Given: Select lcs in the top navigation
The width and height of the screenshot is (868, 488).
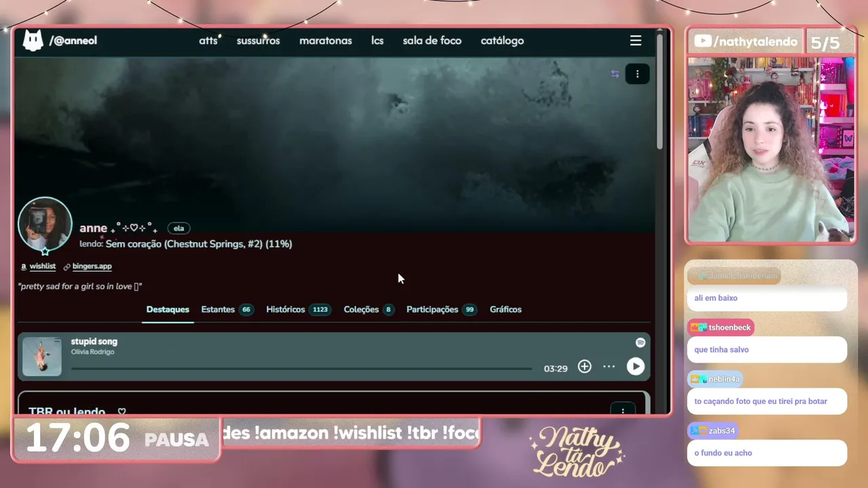Looking at the screenshot, I should click(378, 41).
